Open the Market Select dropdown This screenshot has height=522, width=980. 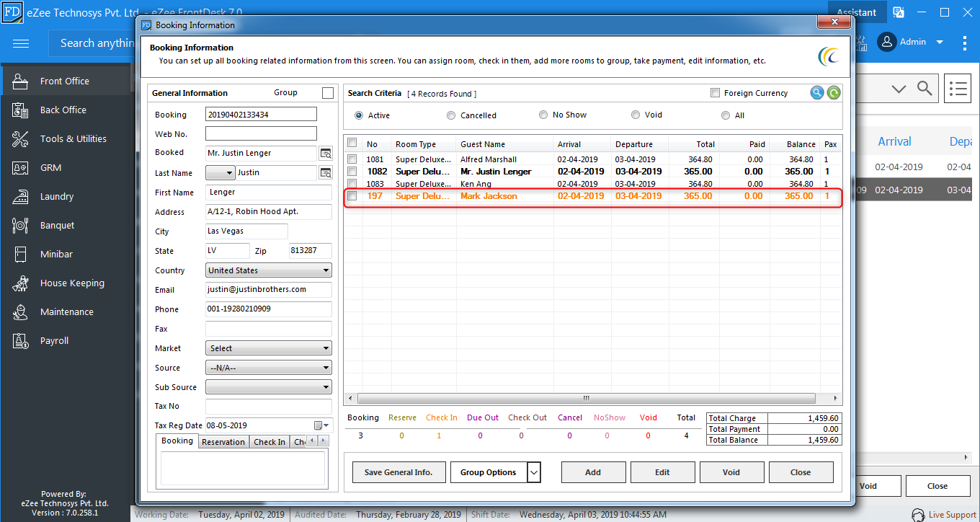[x=269, y=348]
